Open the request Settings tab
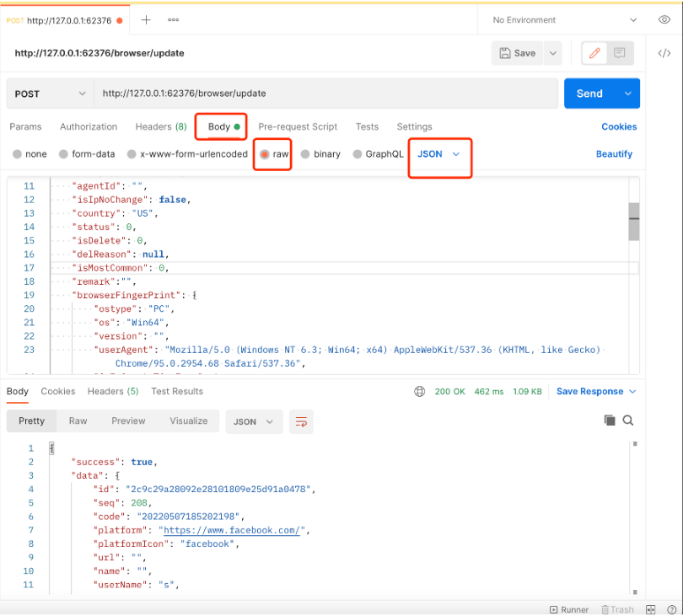Screen dimensions: 683x616 point(414,126)
